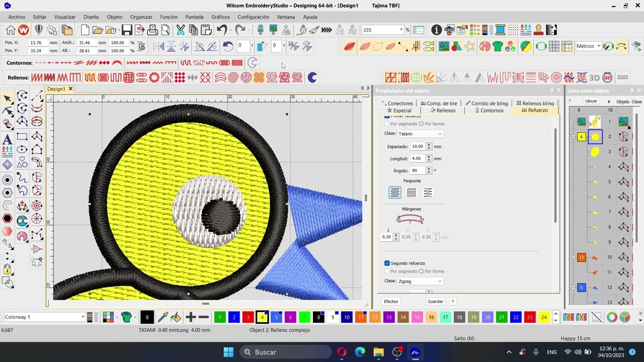Screen dimensions: 644x362
Task: Cut the selected object
Action: pyautogui.click(x=181, y=30)
